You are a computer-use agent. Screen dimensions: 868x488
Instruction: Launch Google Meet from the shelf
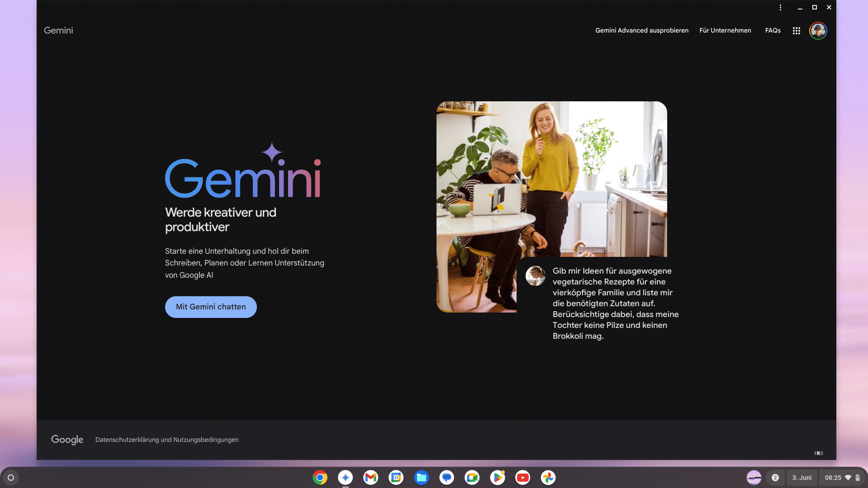pyautogui.click(x=472, y=478)
